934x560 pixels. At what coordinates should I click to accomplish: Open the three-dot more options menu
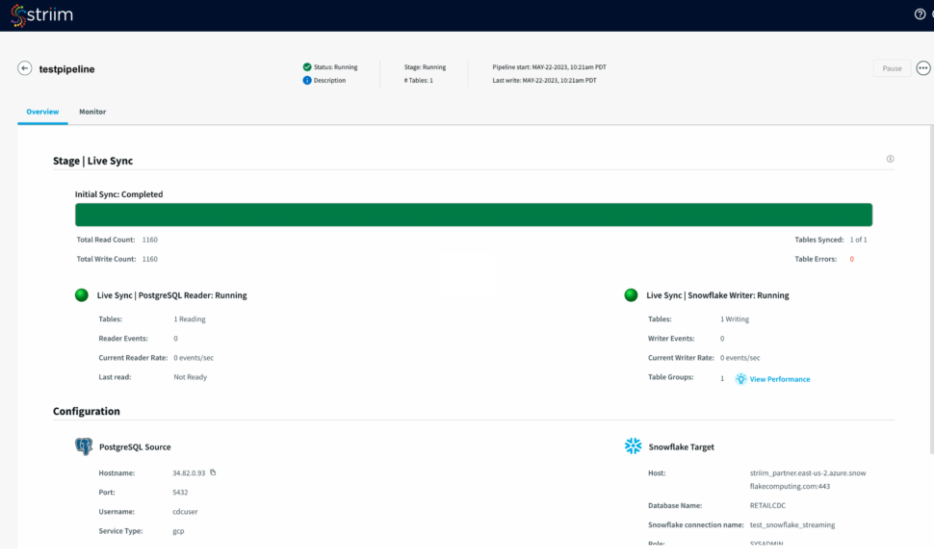[923, 68]
